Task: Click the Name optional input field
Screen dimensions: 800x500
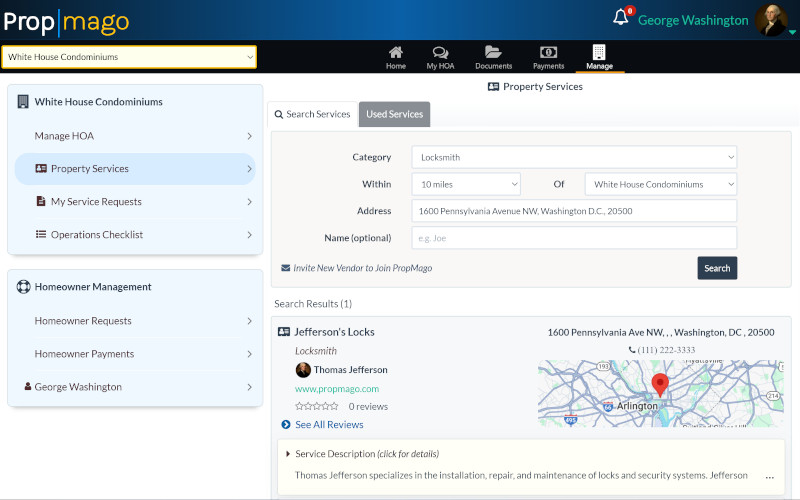Action: pos(574,238)
